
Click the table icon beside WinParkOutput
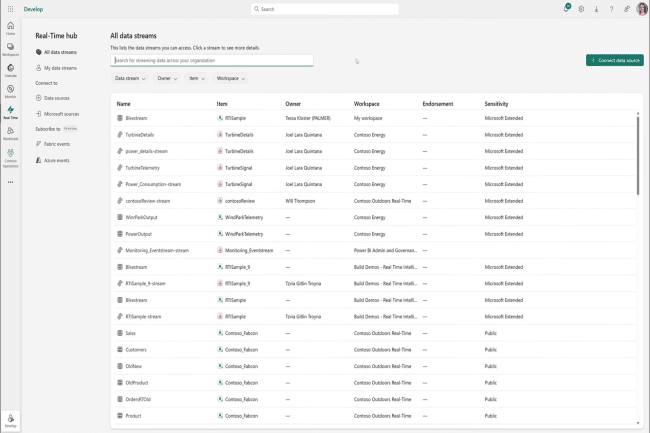tap(120, 217)
